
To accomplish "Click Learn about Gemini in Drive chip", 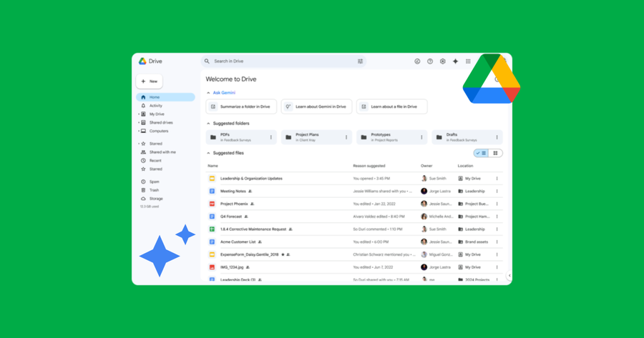I will [316, 106].
